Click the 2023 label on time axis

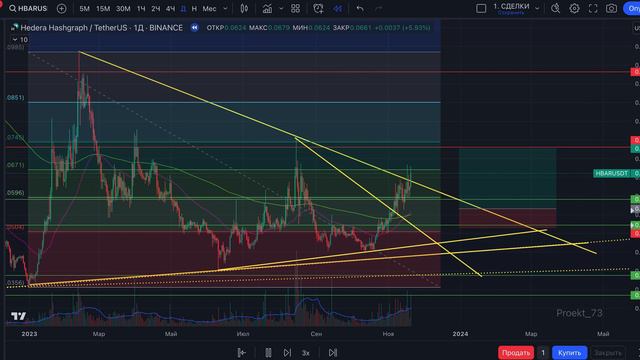click(x=29, y=334)
